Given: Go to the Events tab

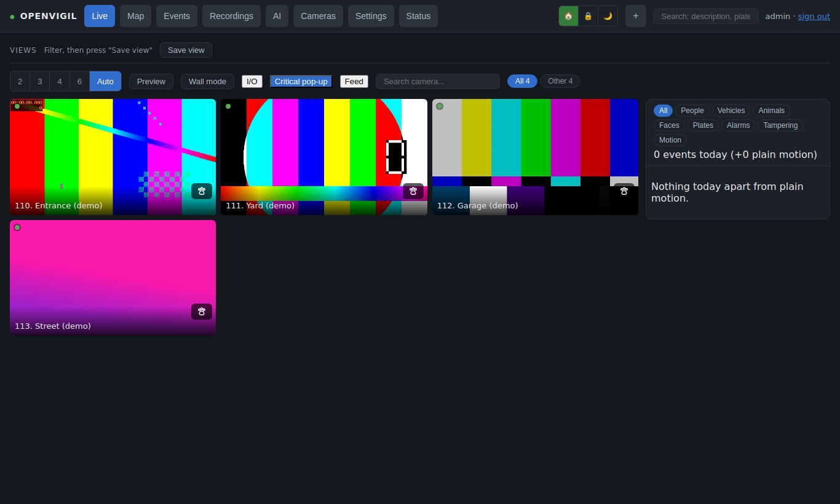Looking at the screenshot, I should [176, 16].
